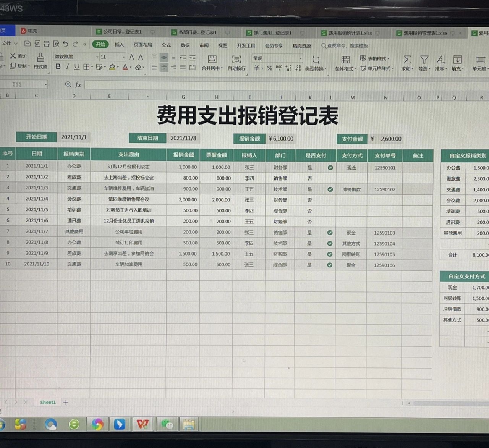This screenshot has width=489, height=448.
Task: Click the Wrap Text (自动换行) icon
Action: click(x=236, y=61)
